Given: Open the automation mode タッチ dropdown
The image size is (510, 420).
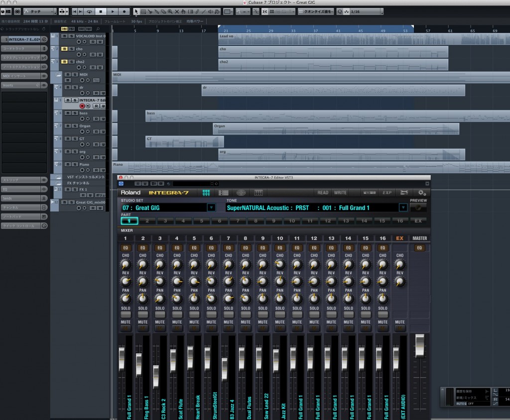Looking at the screenshot, I should point(40,11).
